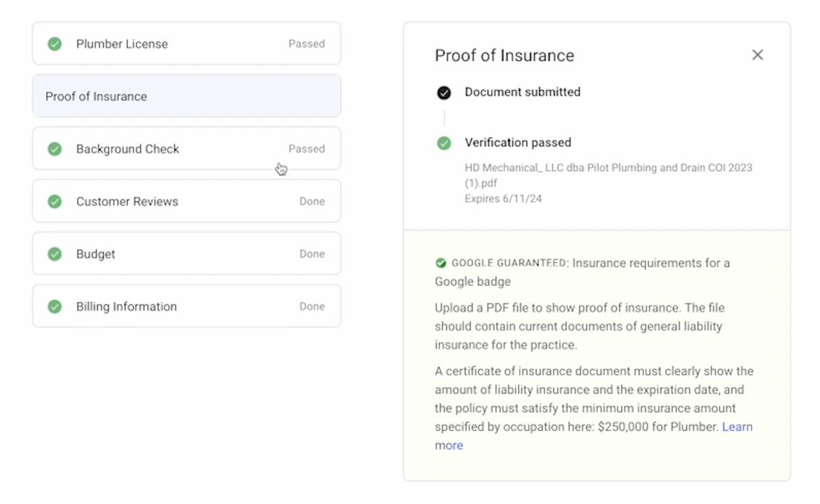Click the Verification passed step label

coord(518,143)
